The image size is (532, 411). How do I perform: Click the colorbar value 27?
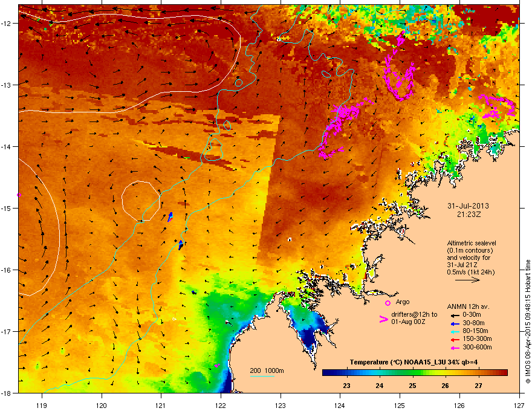tap(478, 386)
